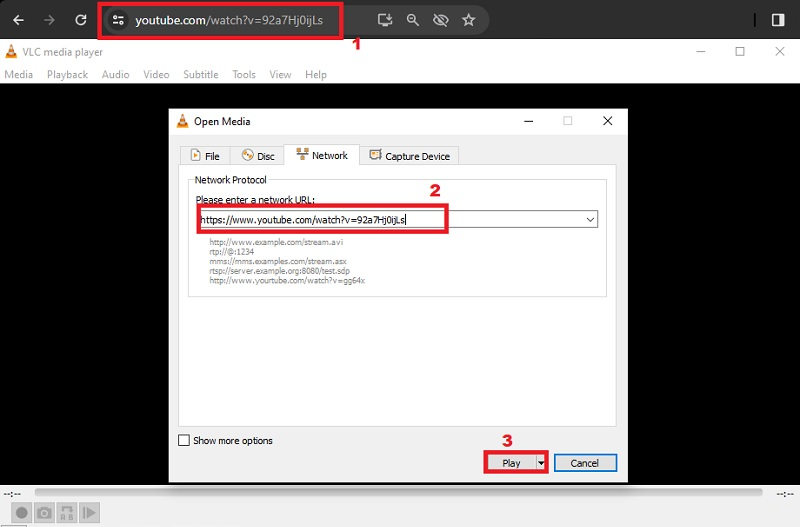Click the 'Network Protocol' group label
Image resolution: width=800 pixels, height=527 pixels.
click(x=231, y=180)
